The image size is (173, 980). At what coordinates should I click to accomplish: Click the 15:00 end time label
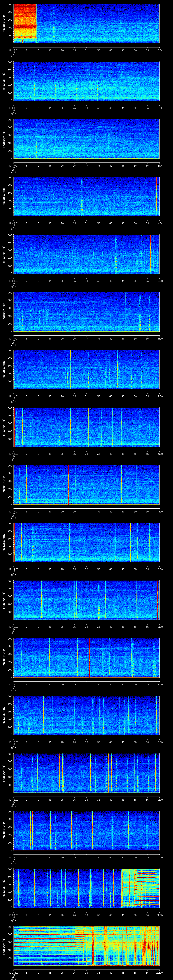[159, 569]
